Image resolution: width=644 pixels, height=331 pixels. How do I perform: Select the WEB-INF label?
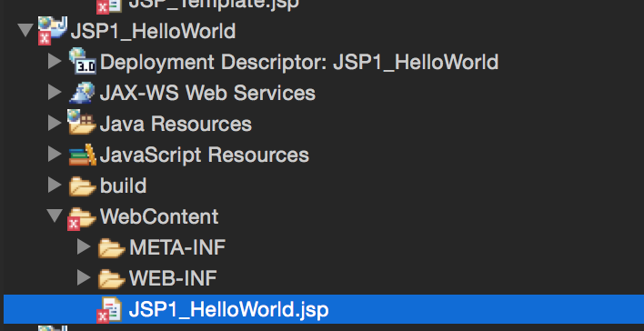pos(173,278)
